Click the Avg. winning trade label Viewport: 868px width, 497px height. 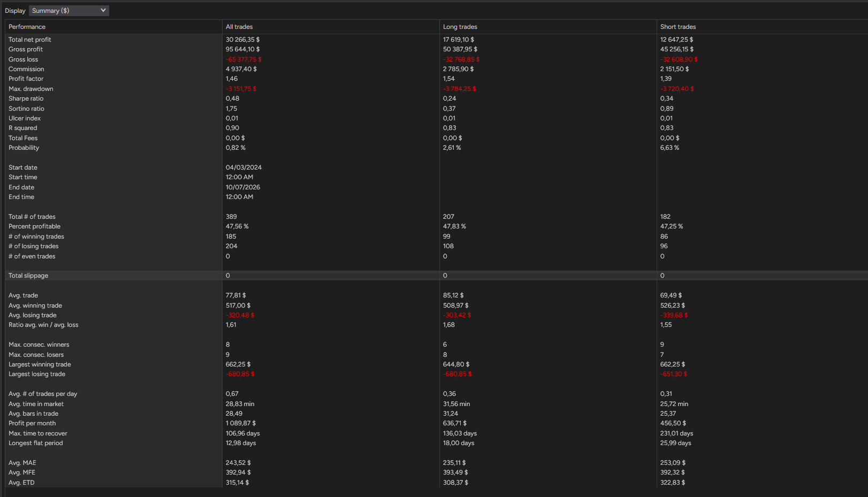(35, 305)
